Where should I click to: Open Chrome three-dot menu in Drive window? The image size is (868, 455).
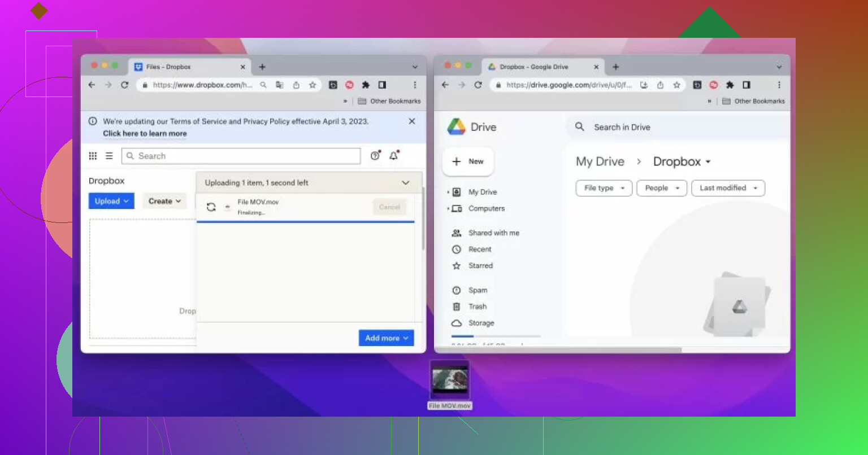pos(779,85)
